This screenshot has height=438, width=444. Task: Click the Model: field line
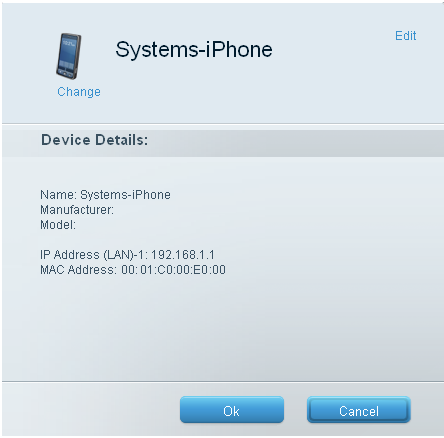[x=58, y=225]
